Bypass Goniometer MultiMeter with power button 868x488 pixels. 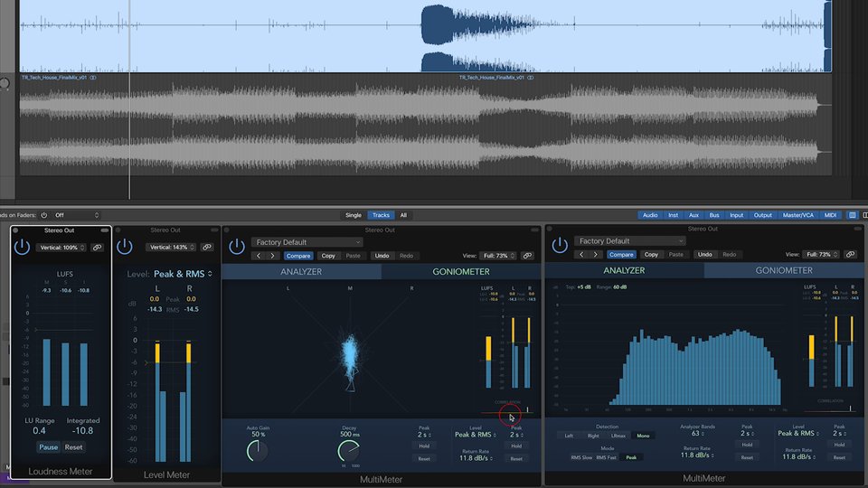[237, 246]
